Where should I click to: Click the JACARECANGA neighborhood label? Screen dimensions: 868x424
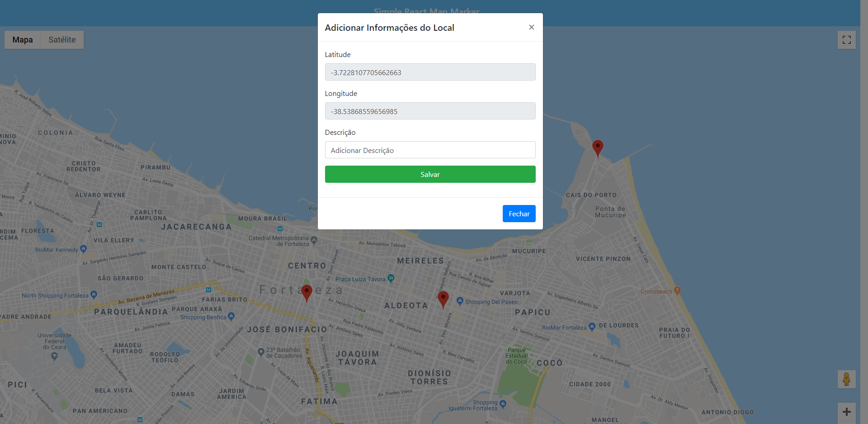tap(196, 227)
